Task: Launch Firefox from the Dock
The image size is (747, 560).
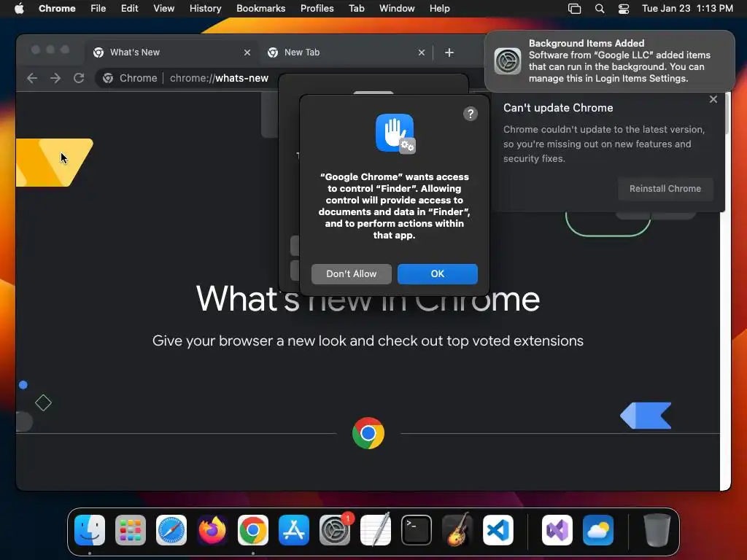Action: tap(212, 530)
